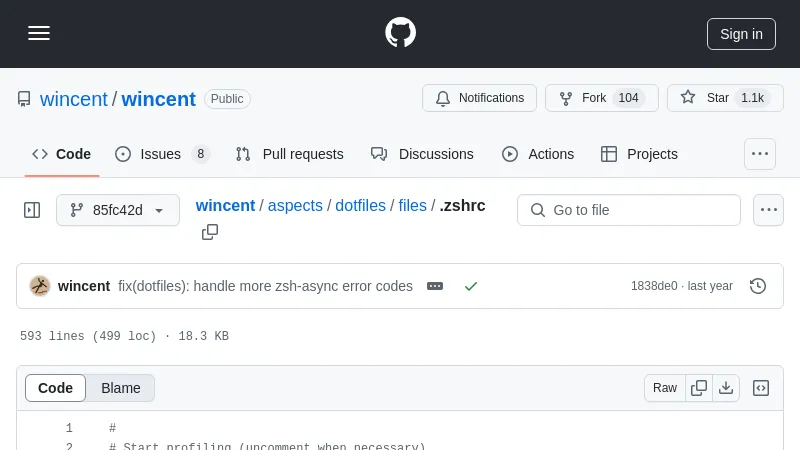Focus the Go to file search field

[629, 210]
